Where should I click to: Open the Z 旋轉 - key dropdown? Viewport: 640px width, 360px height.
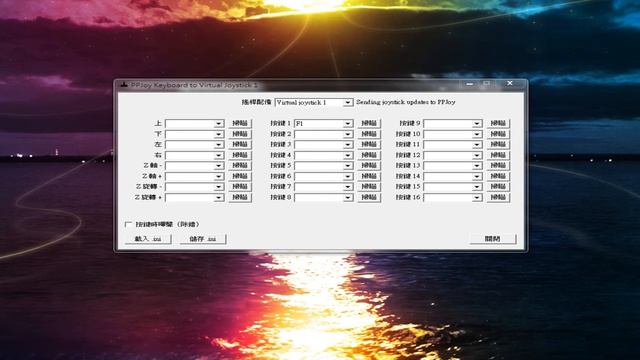[x=194, y=187]
